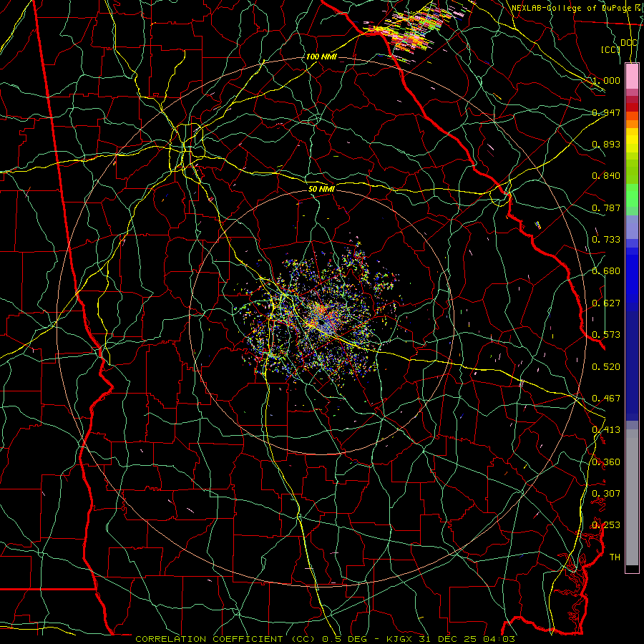Image resolution: width=644 pixels, height=644 pixels.
Task: Click the 0.520 color scale value
Action: (606, 366)
